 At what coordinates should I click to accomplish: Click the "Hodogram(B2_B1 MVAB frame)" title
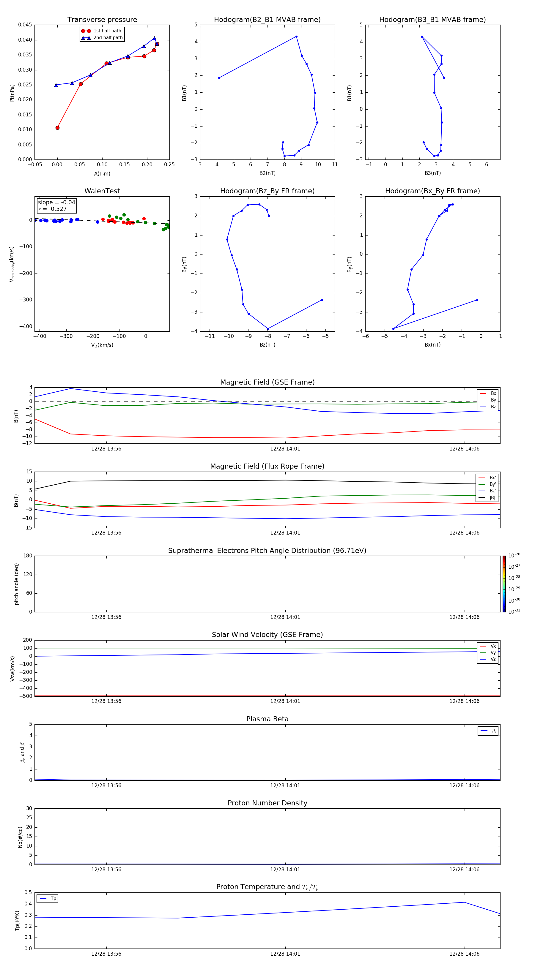[x=267, y=19]
